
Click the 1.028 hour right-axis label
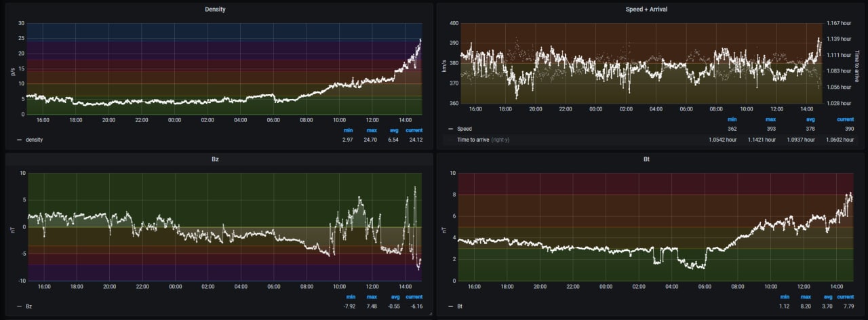coord(838,103)
